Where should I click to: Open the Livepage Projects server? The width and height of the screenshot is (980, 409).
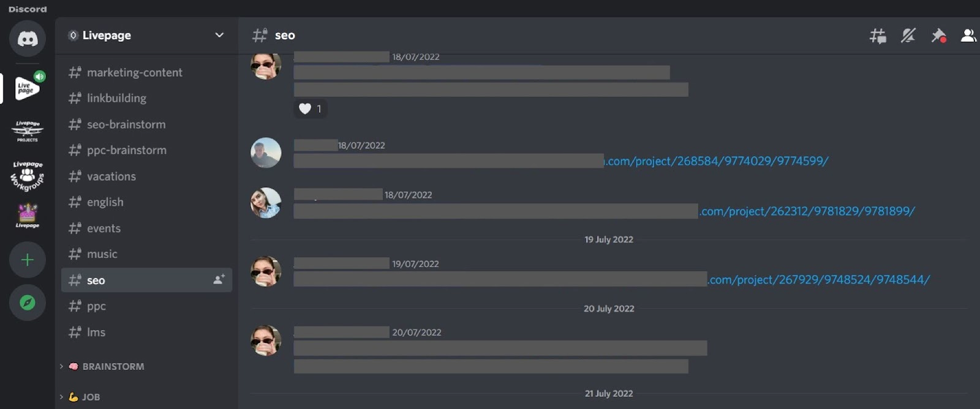tap(27, 131)
